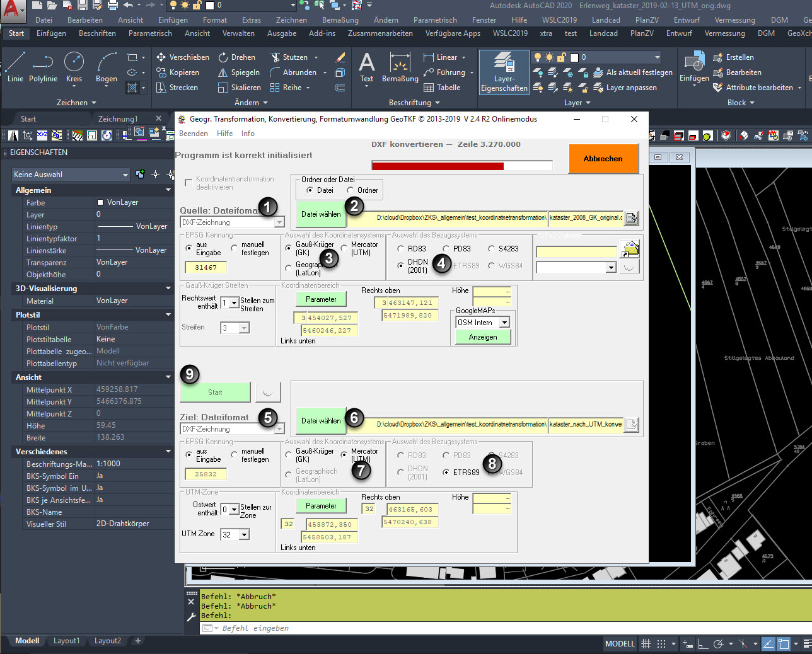Open Quelle Dateiformat DXF-Zeichnung dropdown

pyautogui.click(x=232, y=222)
